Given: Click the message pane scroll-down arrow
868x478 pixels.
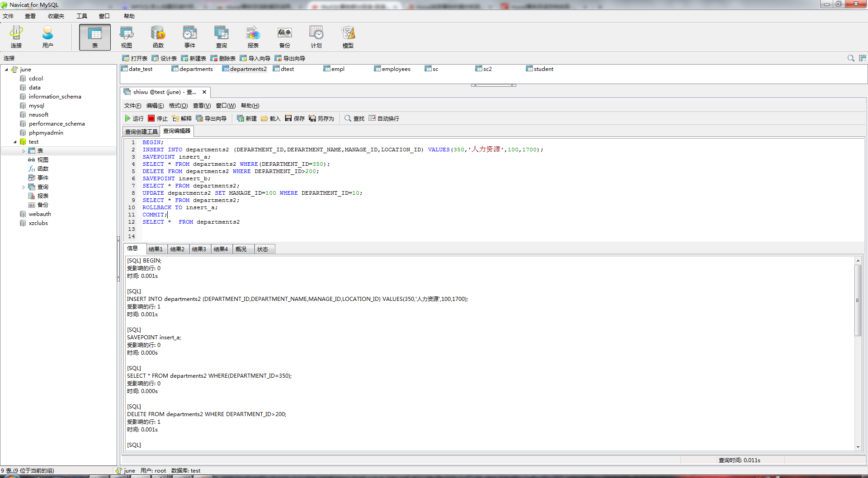Looking at the screenshot, I should coord(858,447).
